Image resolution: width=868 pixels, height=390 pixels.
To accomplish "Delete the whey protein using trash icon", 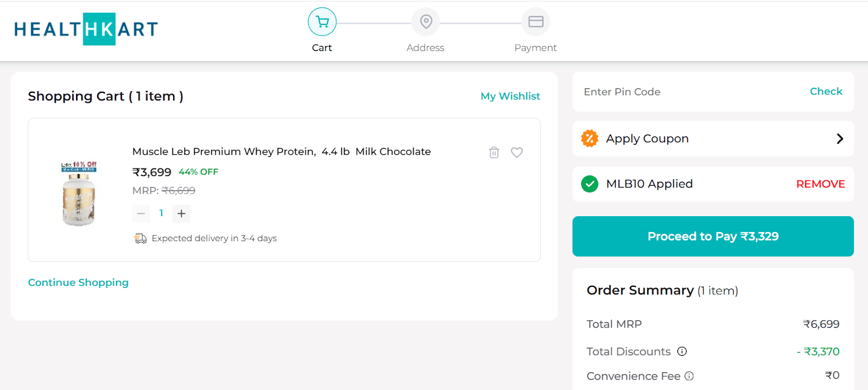I will pos(494,152).
